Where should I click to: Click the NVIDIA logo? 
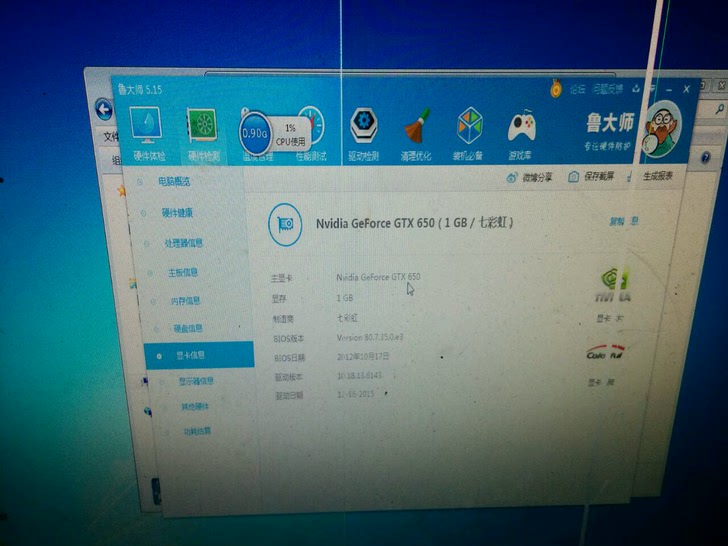(x=613, y=284)
